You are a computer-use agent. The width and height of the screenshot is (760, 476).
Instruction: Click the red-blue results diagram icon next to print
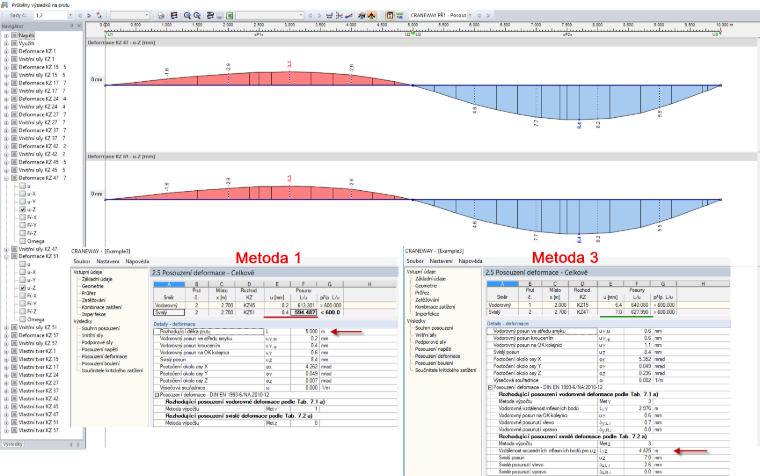(x=174, y=16)
